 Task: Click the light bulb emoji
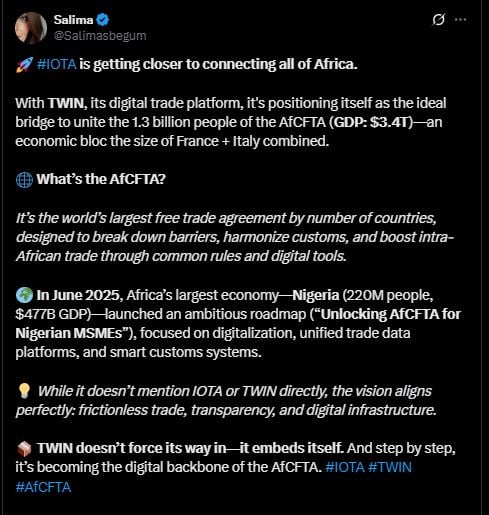click(x=24, y=391)
